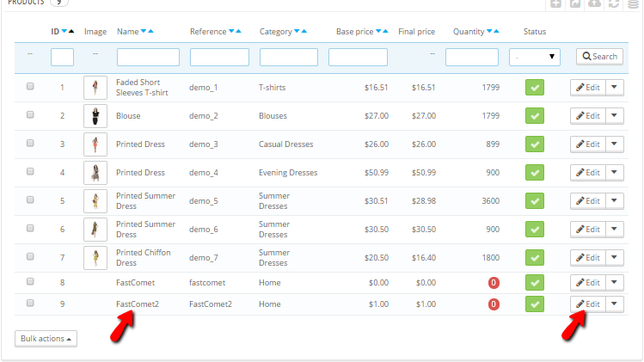Edit the Printed Chiffon Dress product
The height and width of the screenshot is (362, 644).
click(x=588, y=258)
